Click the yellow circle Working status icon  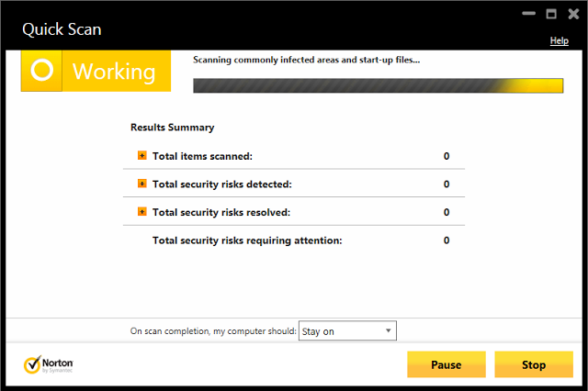41,72
